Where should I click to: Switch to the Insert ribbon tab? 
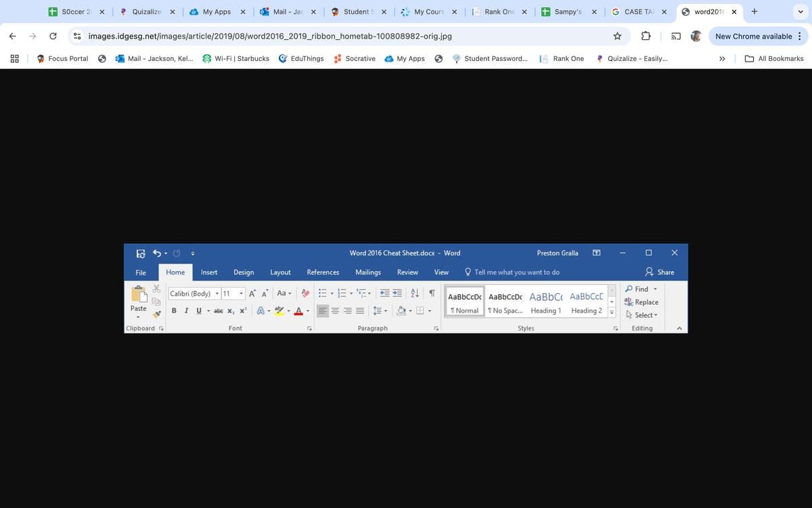[x=209, y=272]
